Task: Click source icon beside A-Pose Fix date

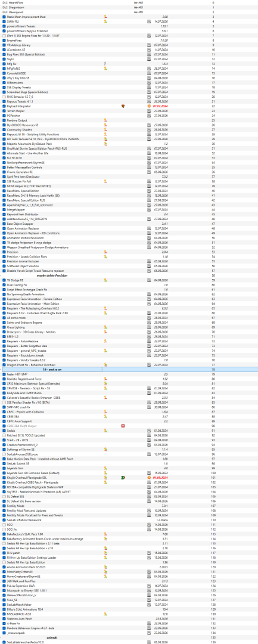Action: pos(149,624)
